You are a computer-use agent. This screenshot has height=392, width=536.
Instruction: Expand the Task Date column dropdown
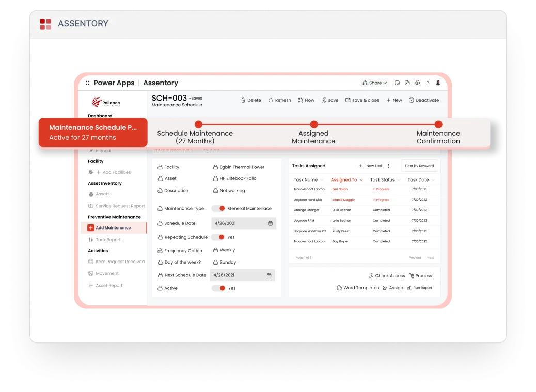point(433,180)
